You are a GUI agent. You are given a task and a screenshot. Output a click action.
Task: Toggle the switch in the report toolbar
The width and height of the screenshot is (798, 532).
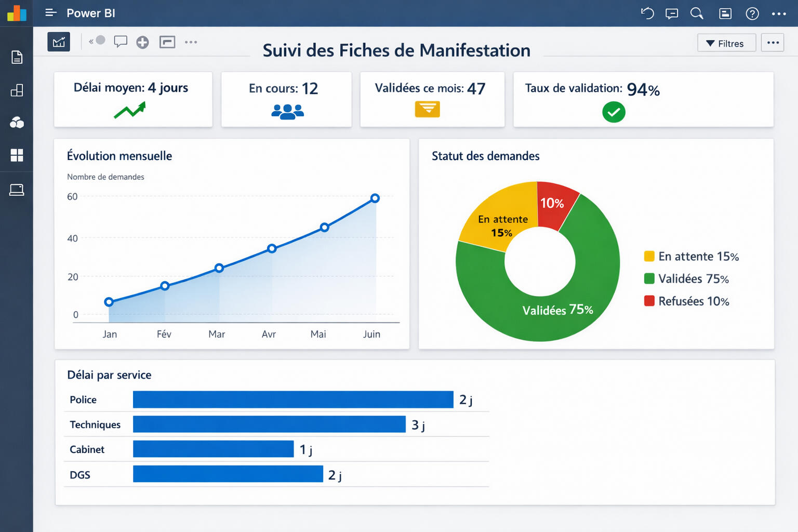(x=98, y=41)
